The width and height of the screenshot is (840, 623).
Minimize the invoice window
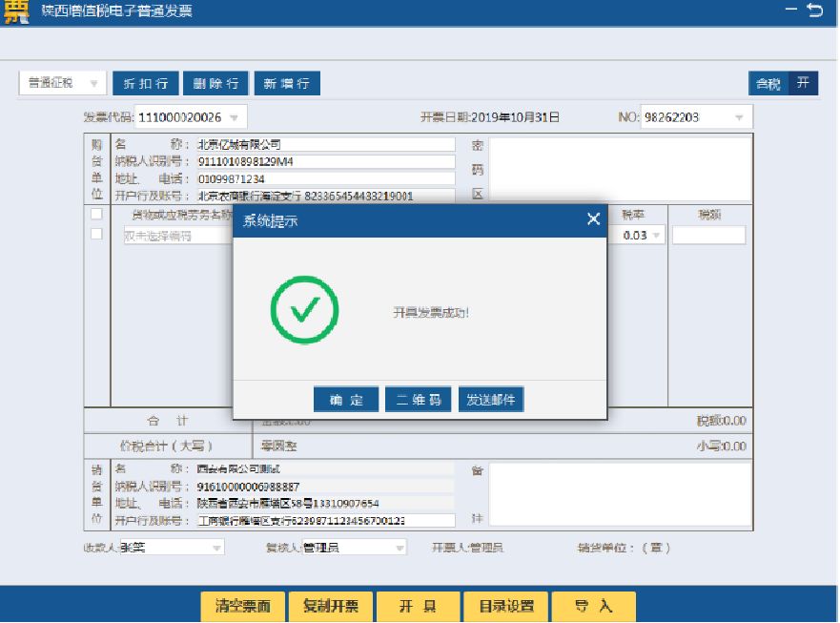point(790,10)
